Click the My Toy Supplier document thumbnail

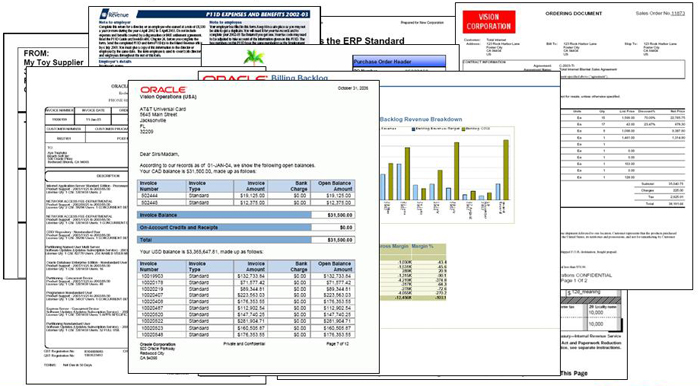tap(54, 58)
